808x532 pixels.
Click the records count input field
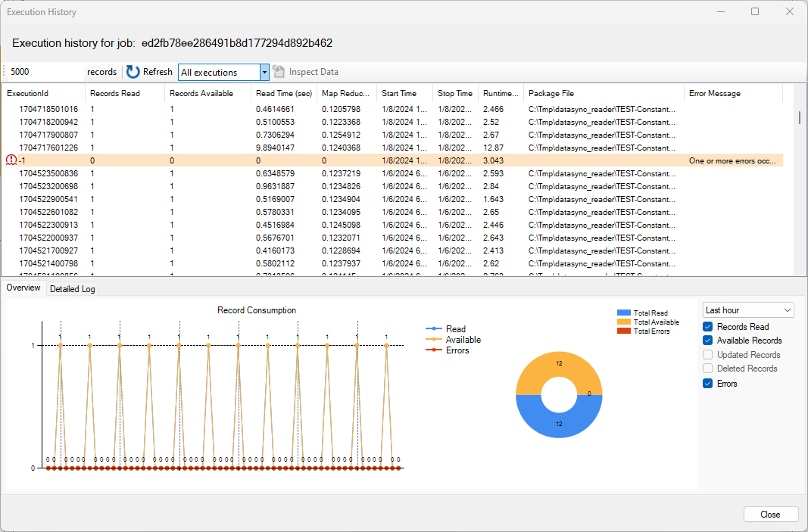(44, 72)
